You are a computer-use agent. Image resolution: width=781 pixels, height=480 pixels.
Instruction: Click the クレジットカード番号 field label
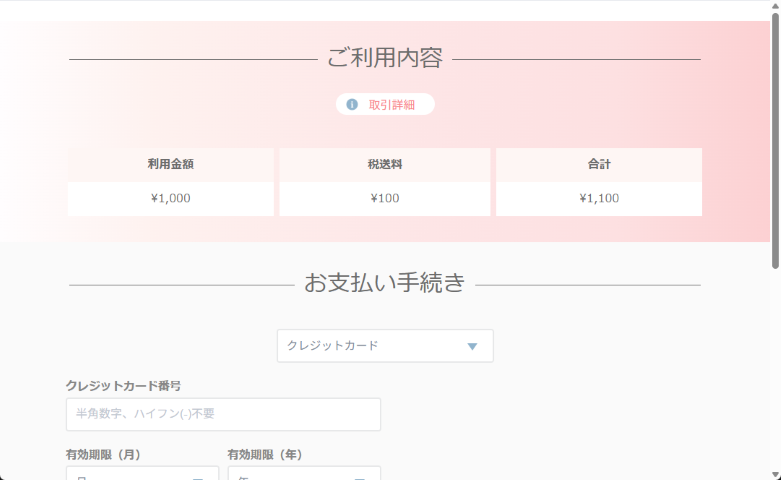(x=124, y=386)
